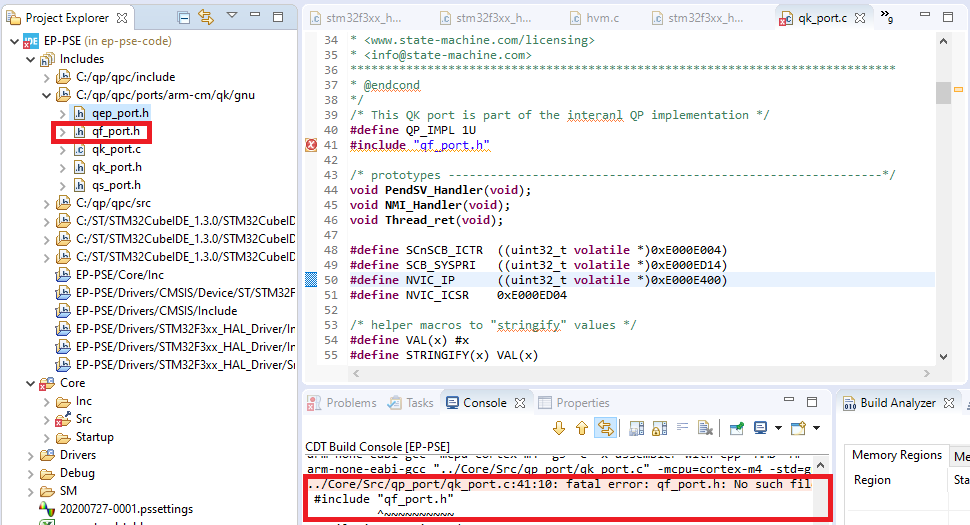Click the error marker on line 41
This screenshot has height=525, width=970.
(x=311, y=145)
